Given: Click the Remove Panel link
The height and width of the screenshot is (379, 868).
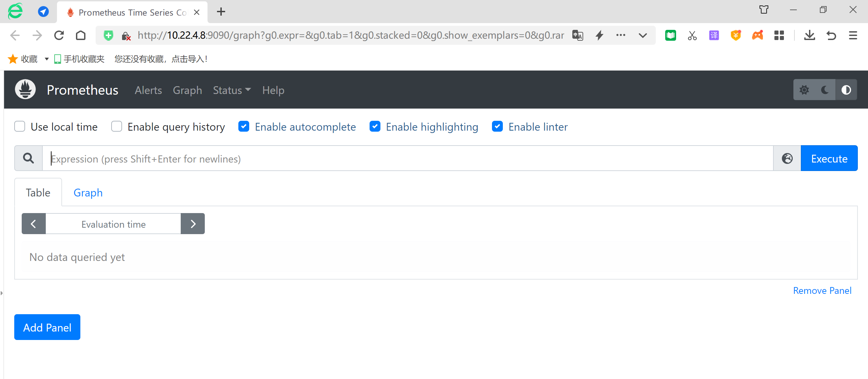Looking at the screenshot, I should tap(822, 291).
